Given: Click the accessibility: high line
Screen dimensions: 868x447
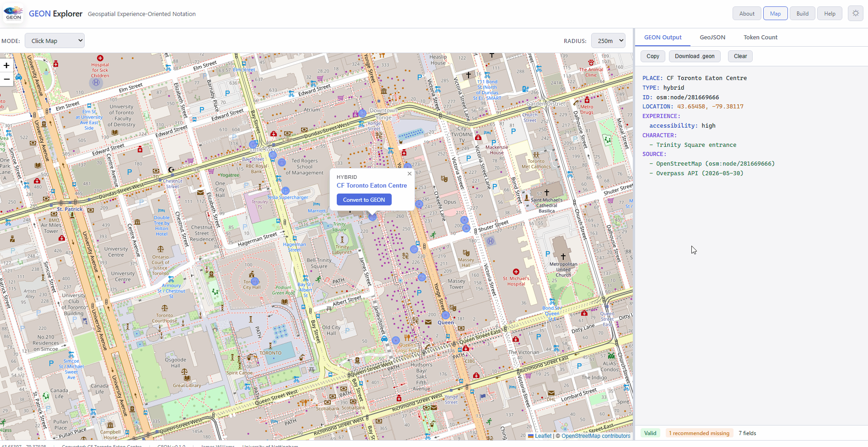Looking at the screenshot, I should (682, 126).
